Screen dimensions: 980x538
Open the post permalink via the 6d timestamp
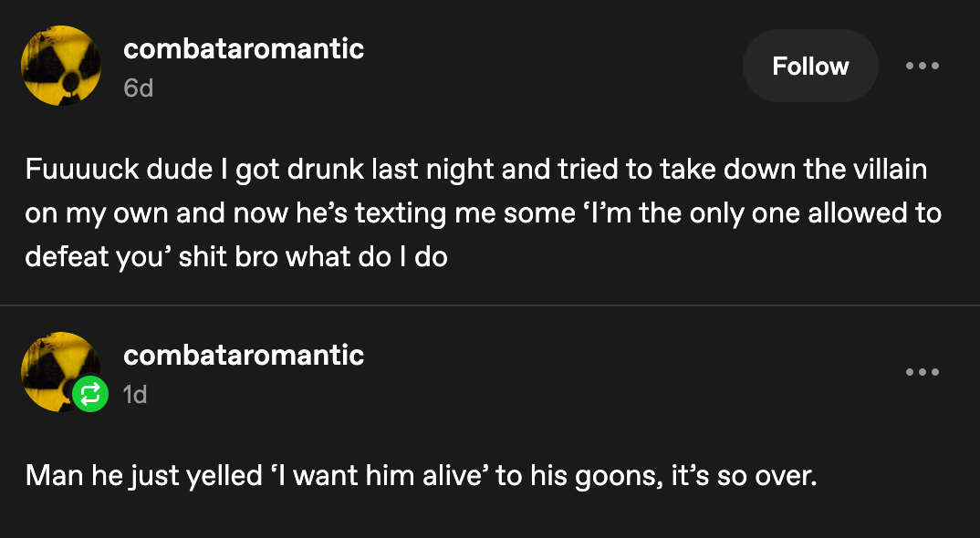138,88
